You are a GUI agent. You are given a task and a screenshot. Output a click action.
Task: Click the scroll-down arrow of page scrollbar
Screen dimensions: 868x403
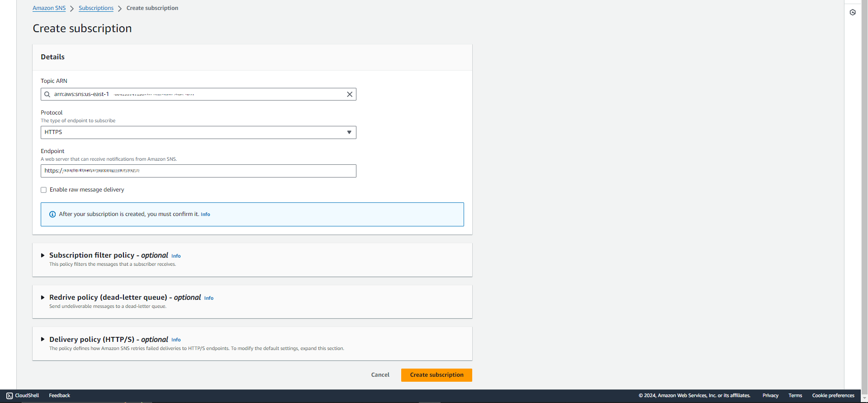864,398
